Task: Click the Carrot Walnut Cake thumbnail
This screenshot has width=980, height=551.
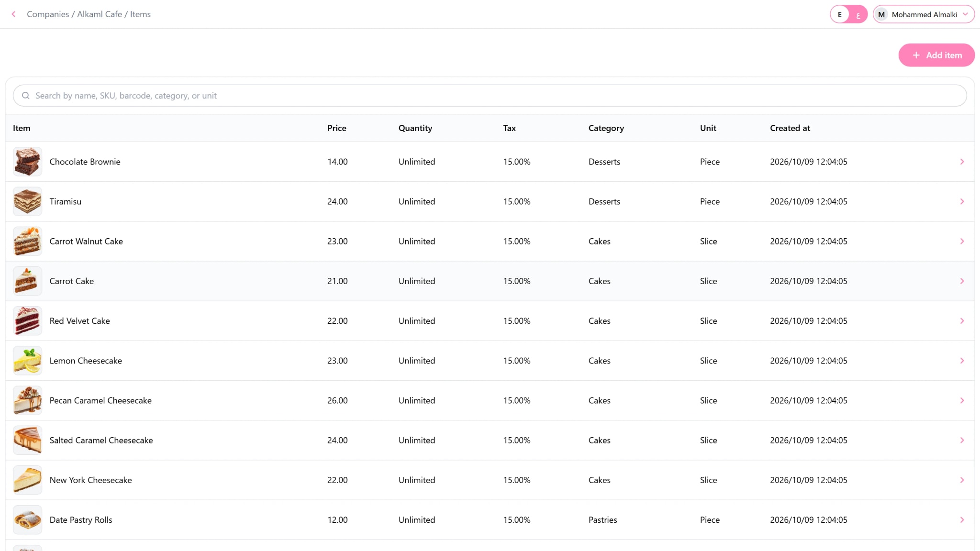Action: pyautogui.click(x=27, y=241)
